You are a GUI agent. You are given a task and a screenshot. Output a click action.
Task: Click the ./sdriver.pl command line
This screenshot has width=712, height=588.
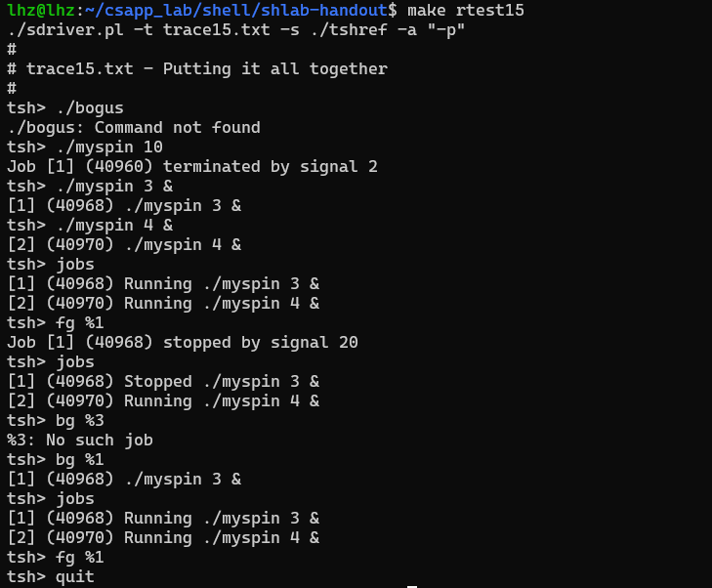tap(235, 29)
